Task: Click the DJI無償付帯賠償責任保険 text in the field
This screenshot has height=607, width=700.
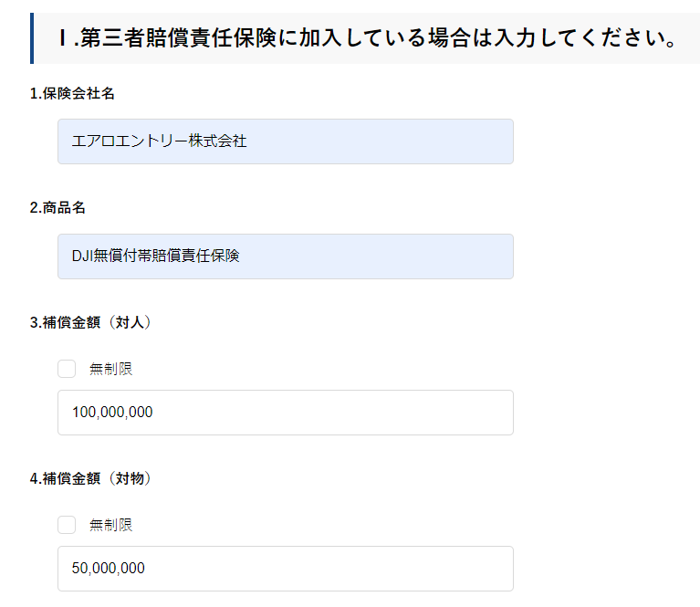Action: [155, 256]
